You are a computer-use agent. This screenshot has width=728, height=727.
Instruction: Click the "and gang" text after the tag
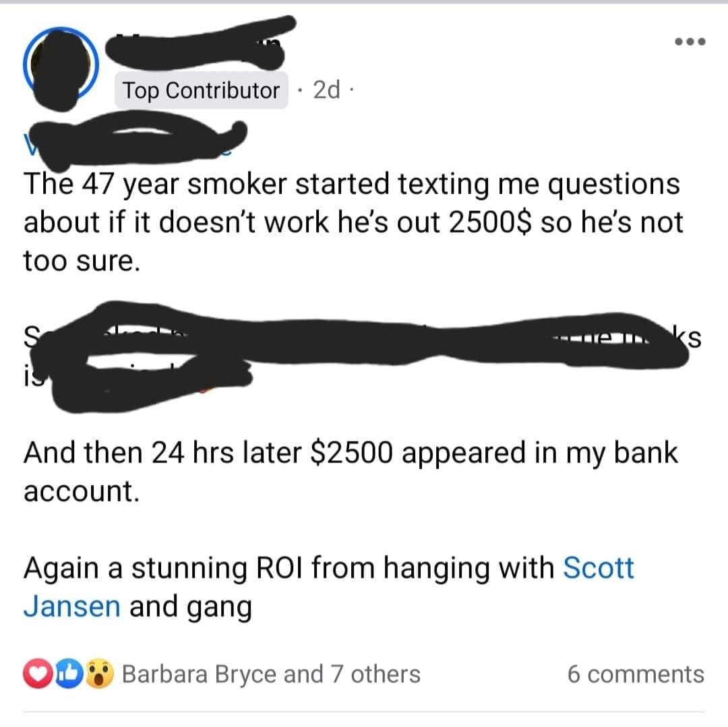point(191,607)
